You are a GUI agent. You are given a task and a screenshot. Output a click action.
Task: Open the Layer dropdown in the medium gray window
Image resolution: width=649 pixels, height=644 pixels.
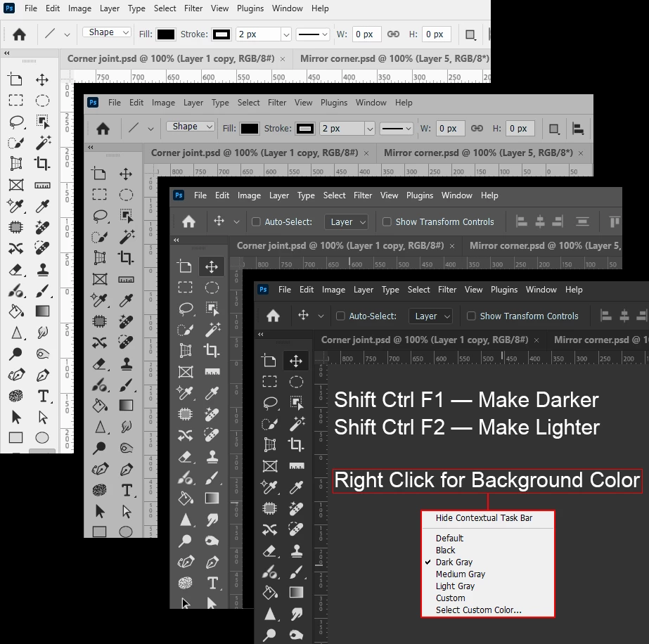347,222
